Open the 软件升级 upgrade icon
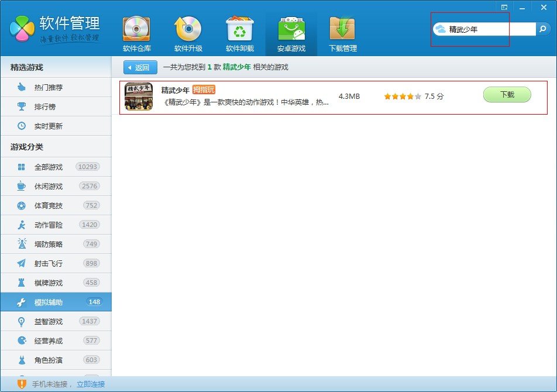This screenshot has width=557, height=392. click(188, 33)
